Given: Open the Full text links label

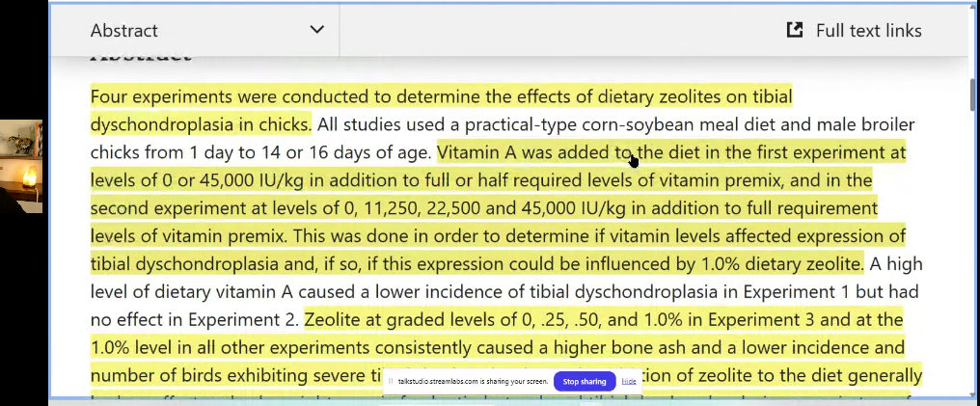Looking at the screenshot, I should [868, 31].
